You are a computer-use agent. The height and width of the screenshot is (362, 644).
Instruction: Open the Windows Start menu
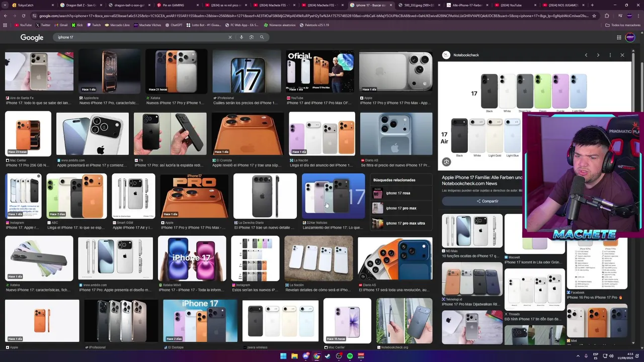click(283, 356)
